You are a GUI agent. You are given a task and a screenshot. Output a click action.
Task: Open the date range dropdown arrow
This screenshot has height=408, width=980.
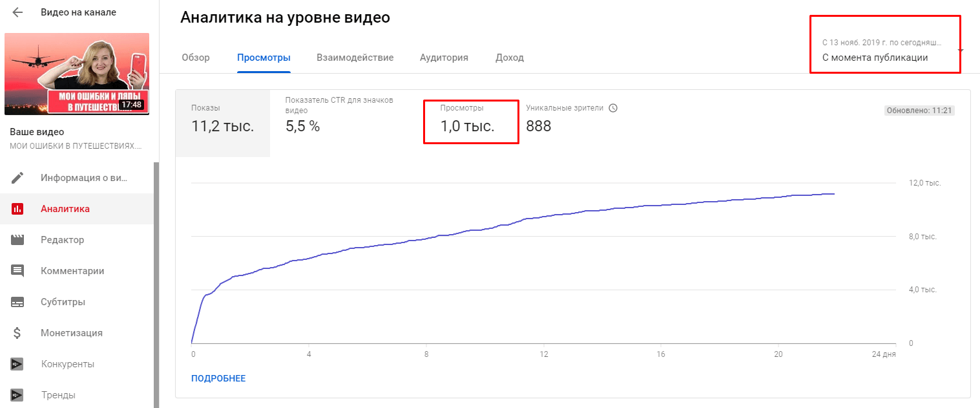point(960,51)
